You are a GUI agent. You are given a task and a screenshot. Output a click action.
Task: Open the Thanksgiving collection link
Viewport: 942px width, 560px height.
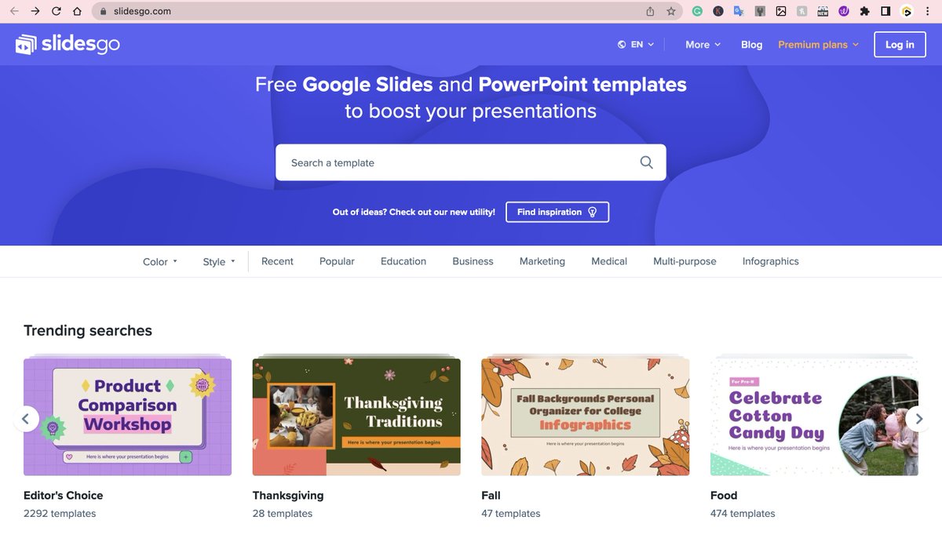tap(288, 495)
